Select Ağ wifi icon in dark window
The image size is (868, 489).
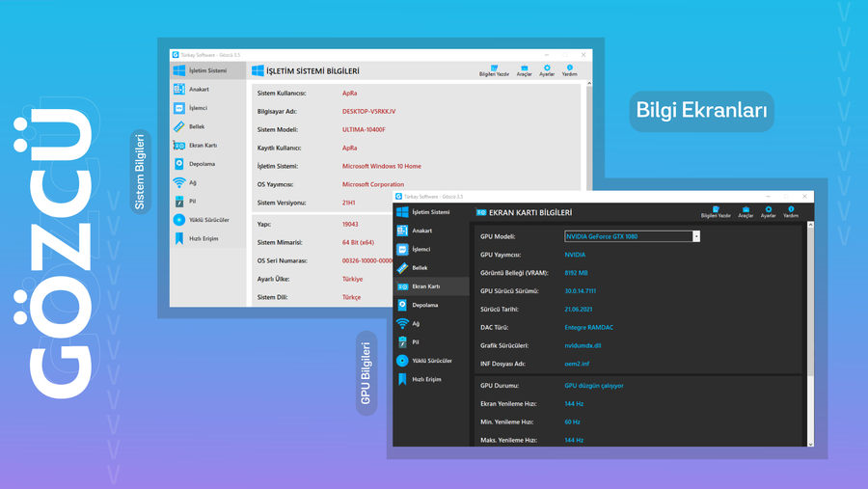coord(402,323)
